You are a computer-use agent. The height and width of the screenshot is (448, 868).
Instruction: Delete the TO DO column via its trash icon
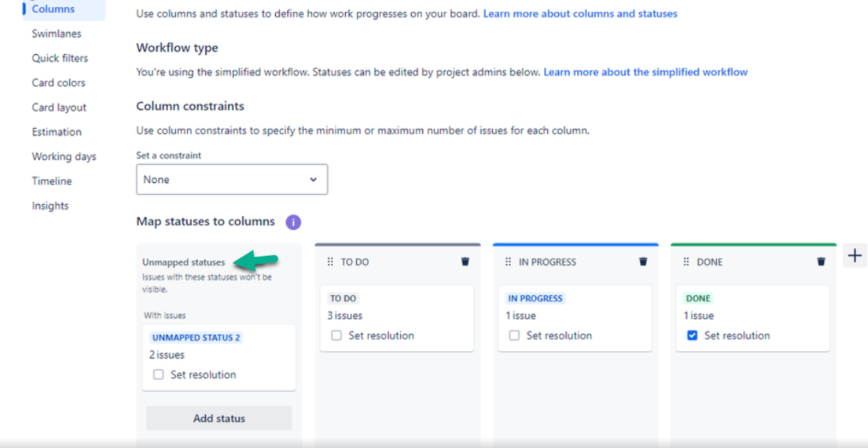(465, 261)
